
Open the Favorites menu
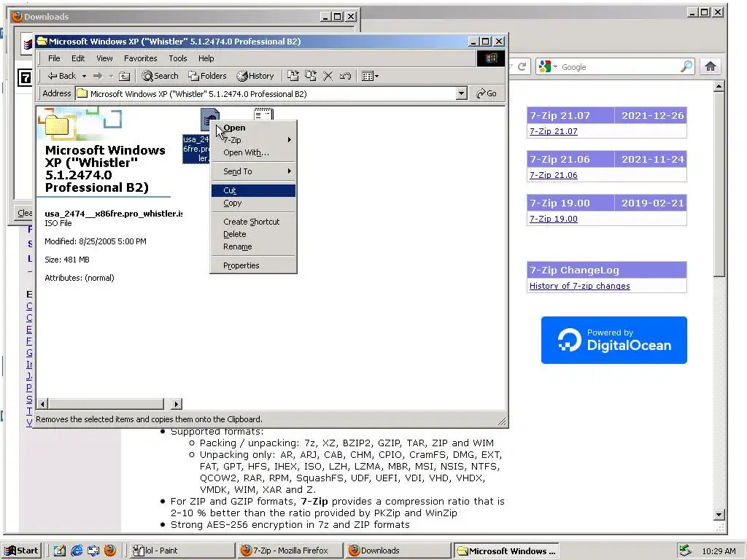coord(141,58)
